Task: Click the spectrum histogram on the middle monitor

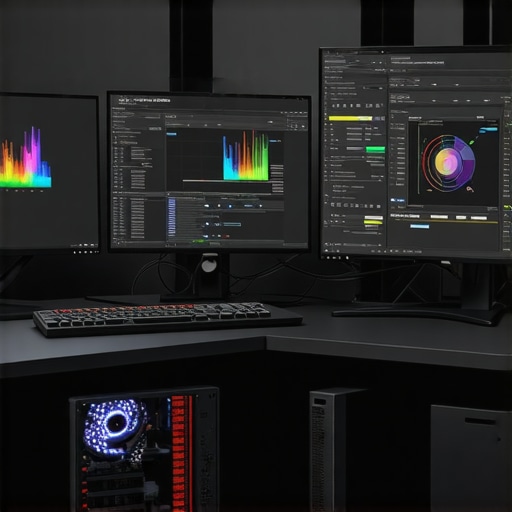Action: click(246, 156)
